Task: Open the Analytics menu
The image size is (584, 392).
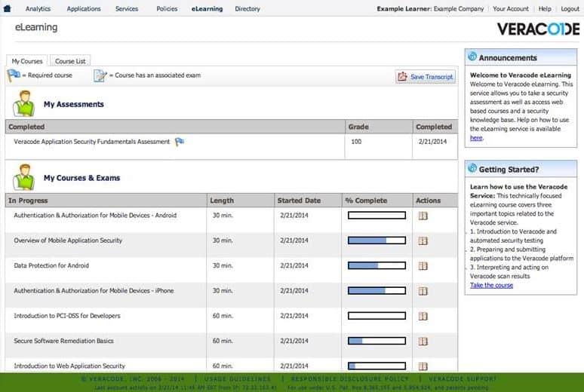Action: point(38,8)
